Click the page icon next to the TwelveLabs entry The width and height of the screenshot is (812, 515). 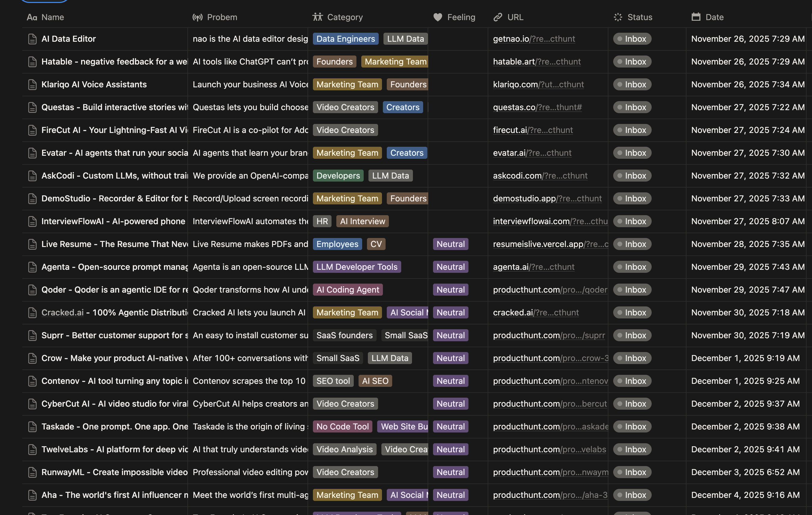pyautogui.click(x=32, y=449)
